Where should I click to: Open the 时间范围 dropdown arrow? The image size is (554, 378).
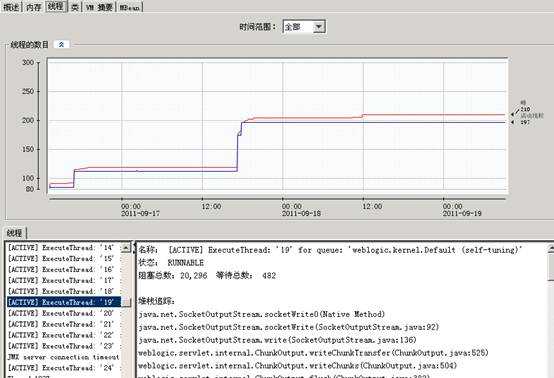coord(319,27)
